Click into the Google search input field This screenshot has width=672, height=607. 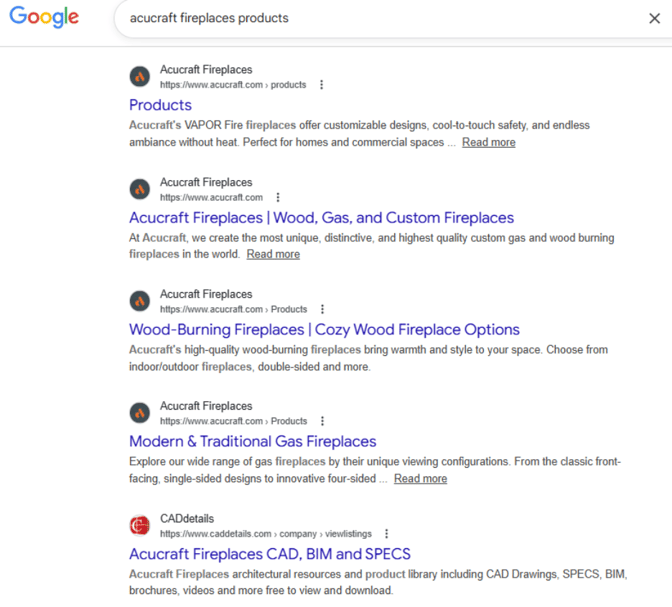(x=380, y=18)
